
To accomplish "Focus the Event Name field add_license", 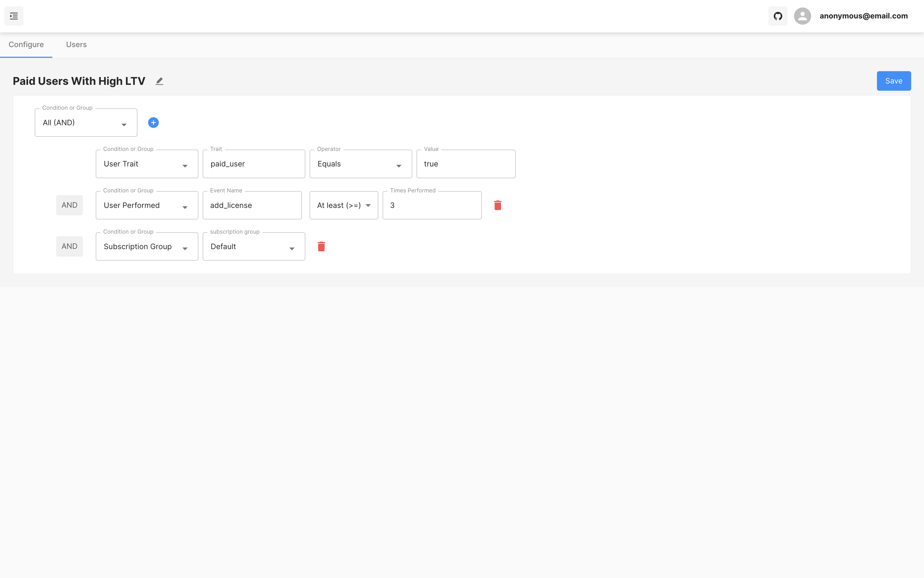I will point(252,205).
